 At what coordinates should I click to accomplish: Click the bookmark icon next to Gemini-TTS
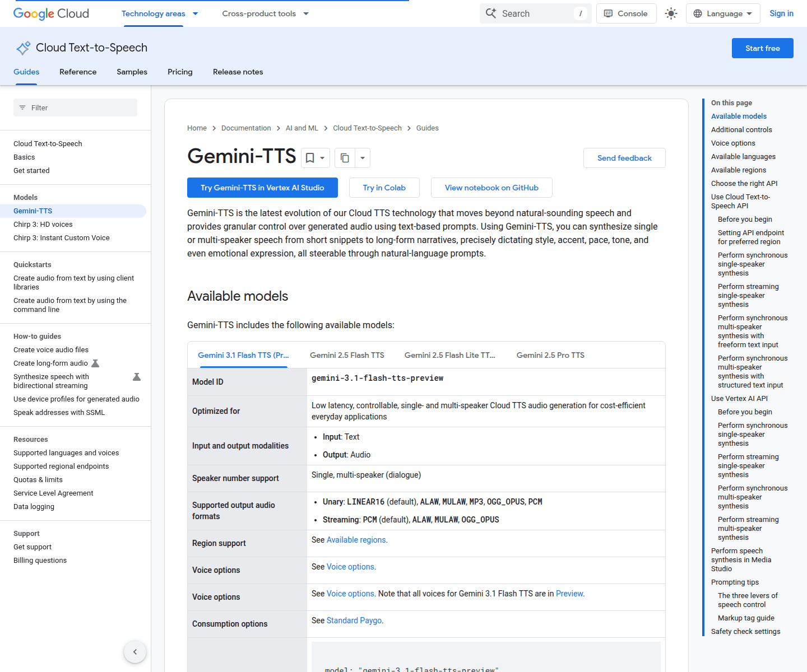point(310,158)
